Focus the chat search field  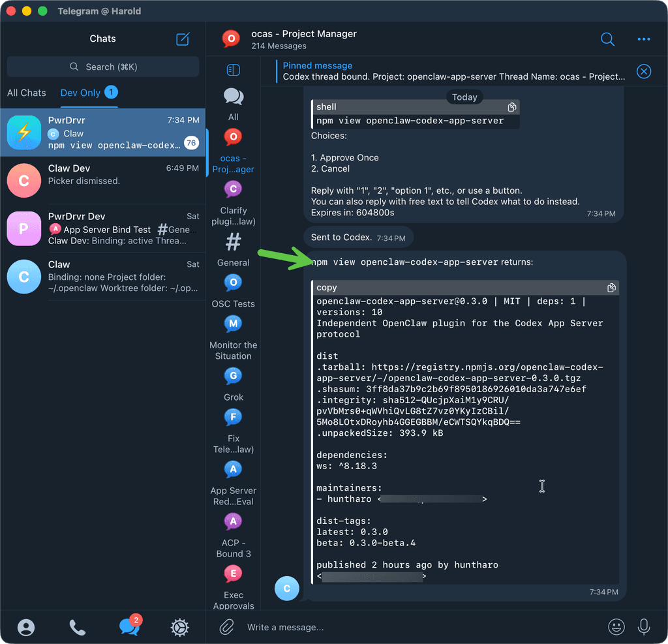[x=102, y=67]
